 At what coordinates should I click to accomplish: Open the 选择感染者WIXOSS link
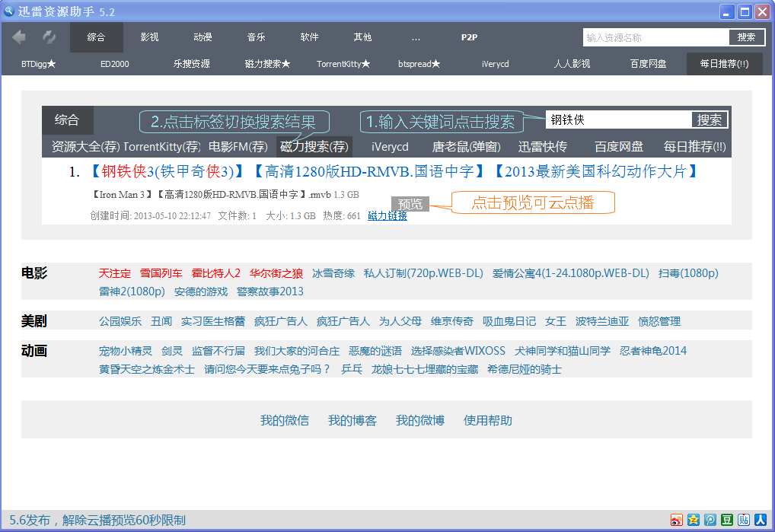tap(458, 351)
